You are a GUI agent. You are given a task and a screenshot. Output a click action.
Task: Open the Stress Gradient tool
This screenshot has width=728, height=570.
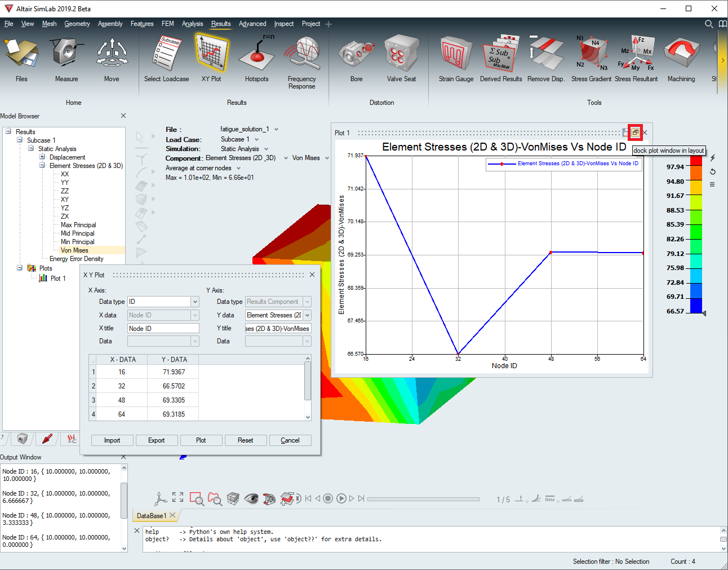pyautogui.click(x=591, y=58)
